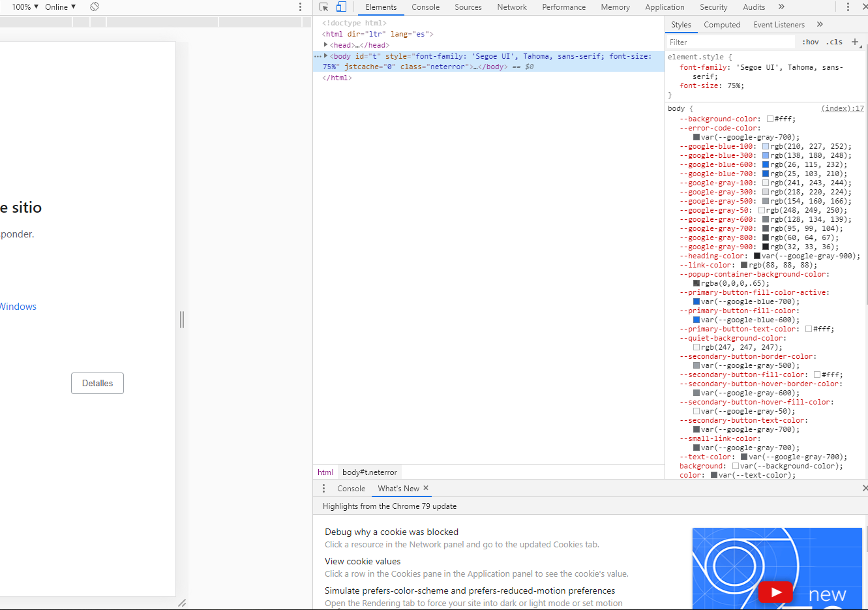Show more DevTools tabs chevron

tap(781, 7)
